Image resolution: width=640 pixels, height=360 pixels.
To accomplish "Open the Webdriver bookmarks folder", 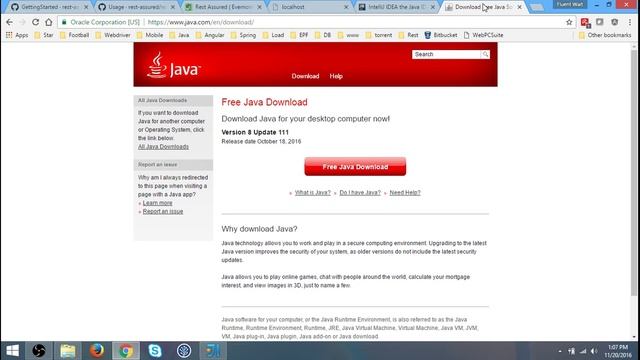I will coord(113,35).
